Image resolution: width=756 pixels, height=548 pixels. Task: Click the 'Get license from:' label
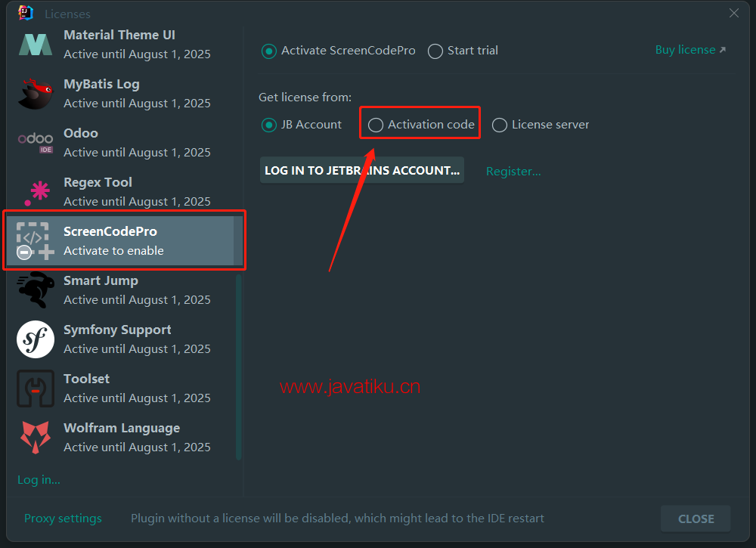305,98
